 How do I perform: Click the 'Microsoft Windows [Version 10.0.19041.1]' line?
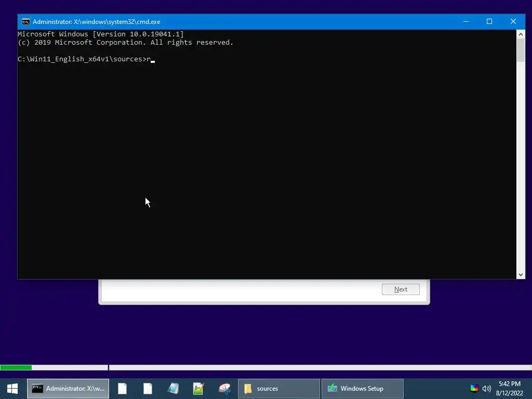[x=100, y=34]
